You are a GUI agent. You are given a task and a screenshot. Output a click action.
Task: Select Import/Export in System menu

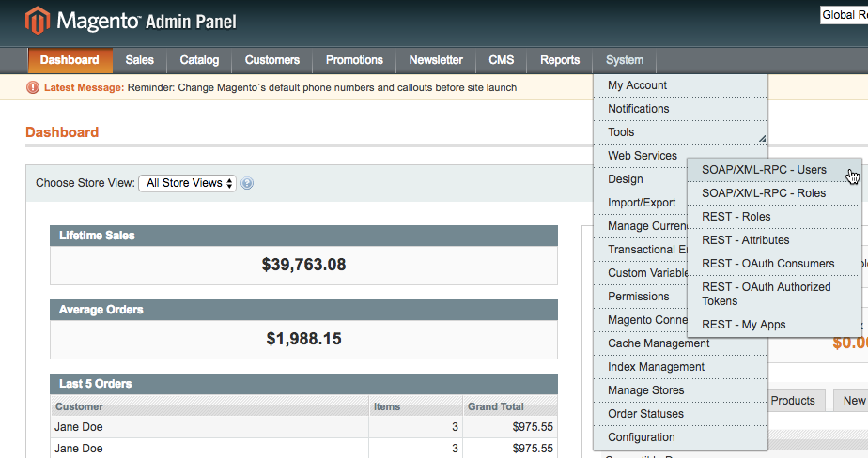click(x=640, y=203)
